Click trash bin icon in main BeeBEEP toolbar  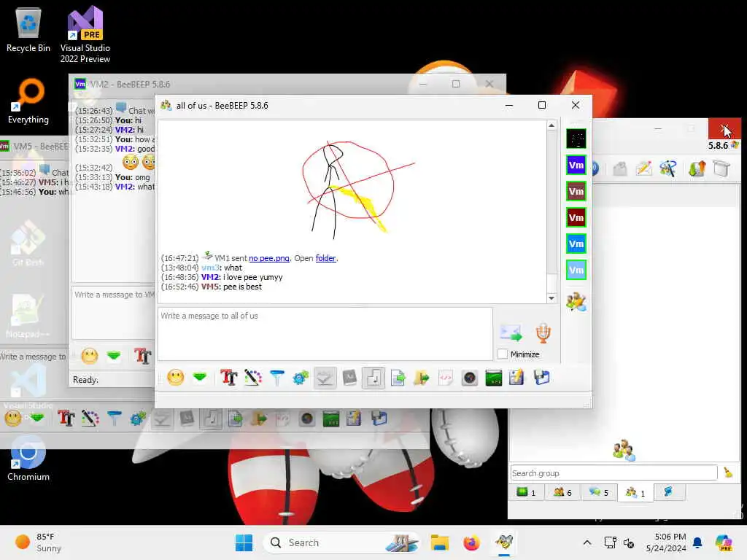coord(721,168)
